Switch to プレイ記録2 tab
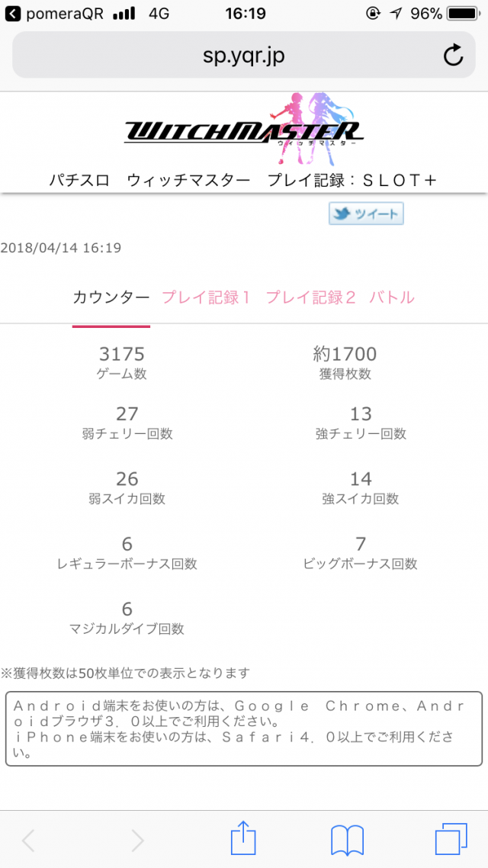488x868 pixels. point(311,297)
